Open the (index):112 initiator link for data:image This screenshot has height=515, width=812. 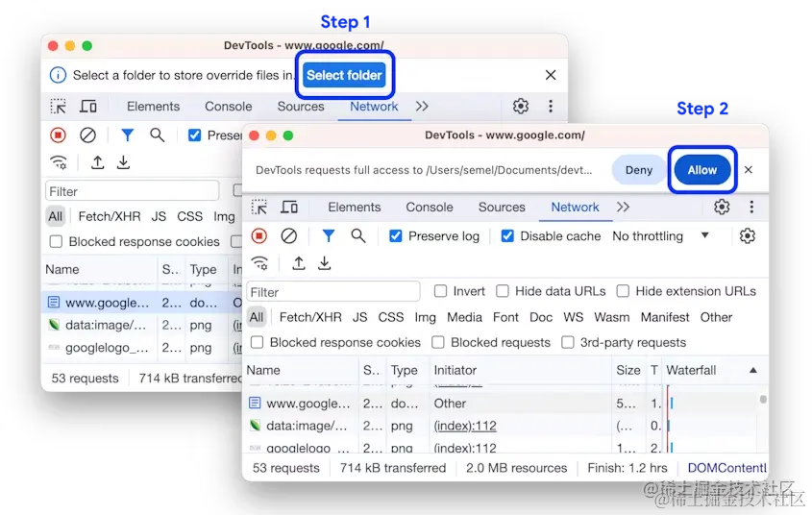(465, 426)
